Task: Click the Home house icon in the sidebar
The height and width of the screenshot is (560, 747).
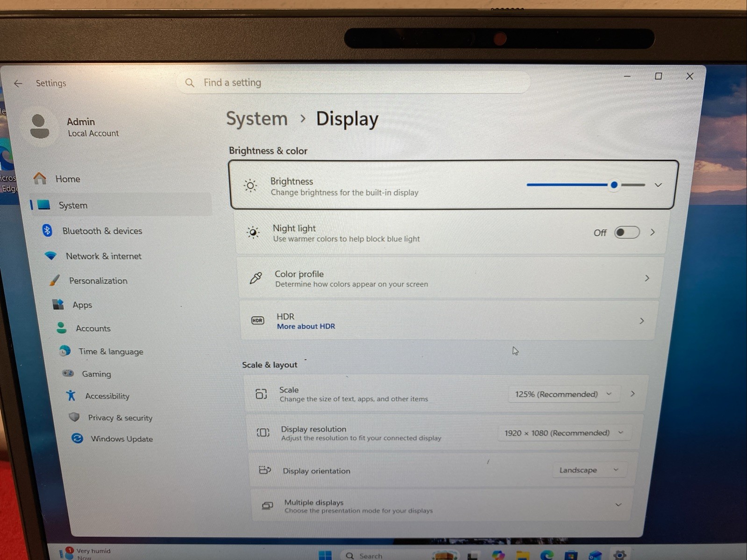Action: click(40, 178)
